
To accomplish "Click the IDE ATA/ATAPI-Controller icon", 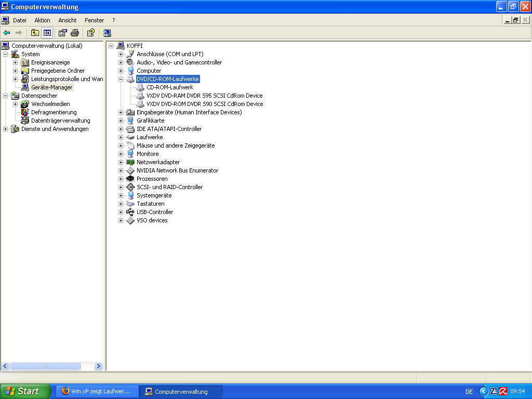I will [130, 129].
